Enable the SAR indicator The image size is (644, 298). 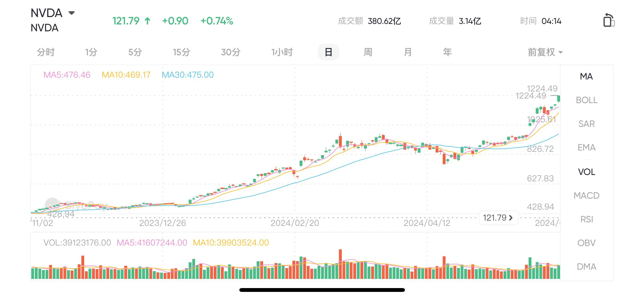tap(587, 124)
